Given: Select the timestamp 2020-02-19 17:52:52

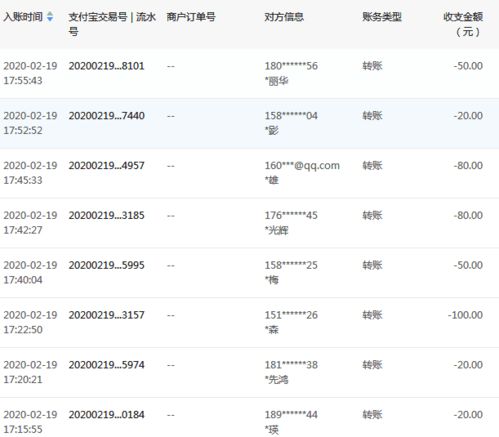Looking at the screenshot, I should tap(30, 123).
